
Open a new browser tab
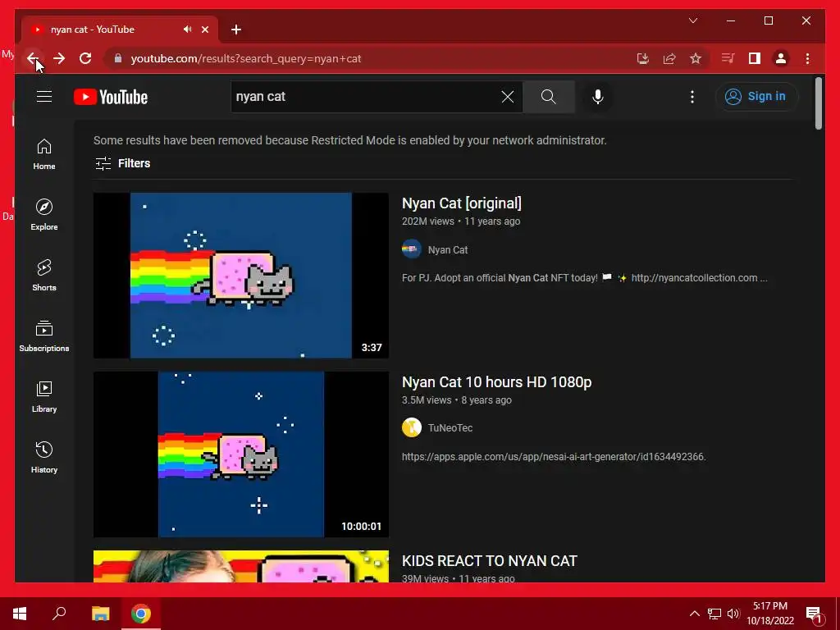coord(235,30)
